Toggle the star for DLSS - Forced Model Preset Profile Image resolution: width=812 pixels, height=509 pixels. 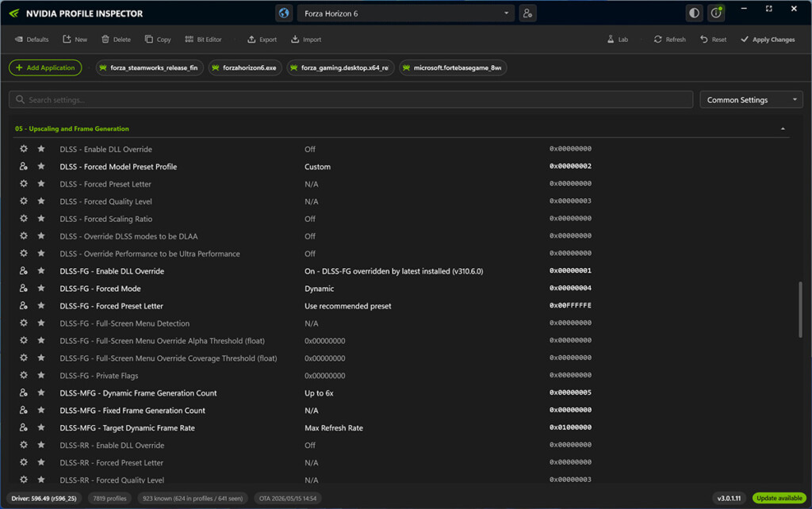coord(41,166)
